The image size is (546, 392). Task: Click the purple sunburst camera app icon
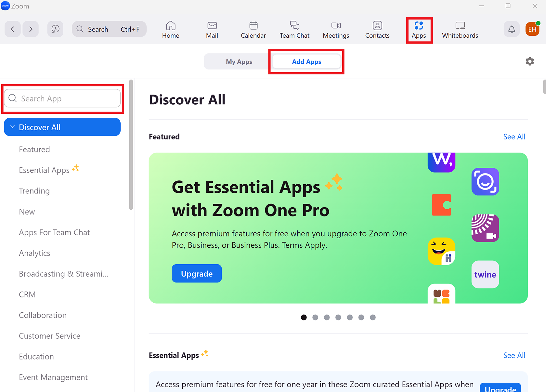click(485, 228)
